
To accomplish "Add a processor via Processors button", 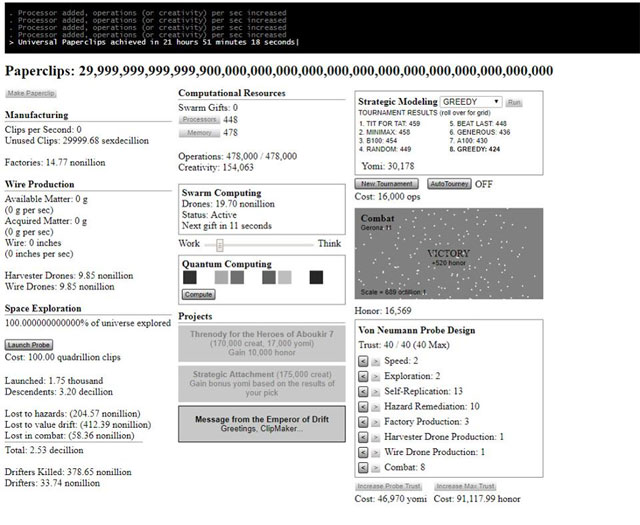I will point(199,120).
